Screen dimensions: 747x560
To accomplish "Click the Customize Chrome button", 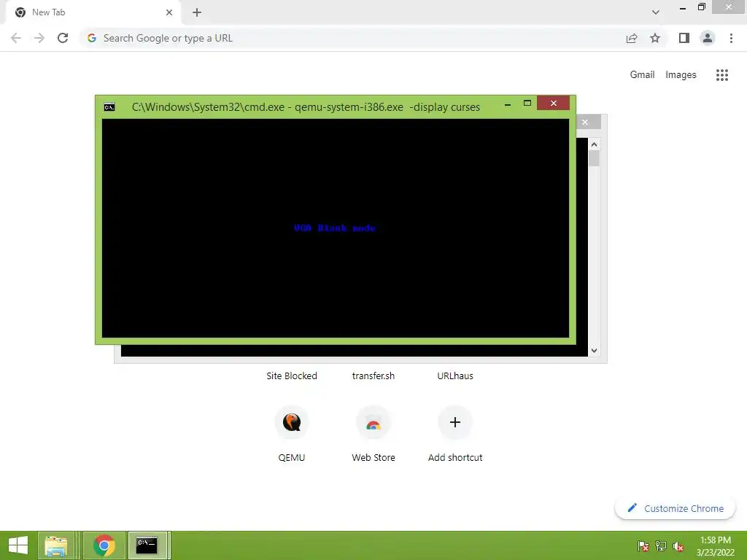I will 676,508.
